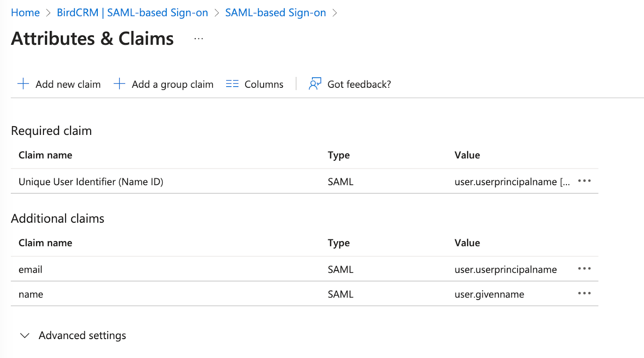Open the SAML-based Sign-on breadcrumb

[275, 13]
